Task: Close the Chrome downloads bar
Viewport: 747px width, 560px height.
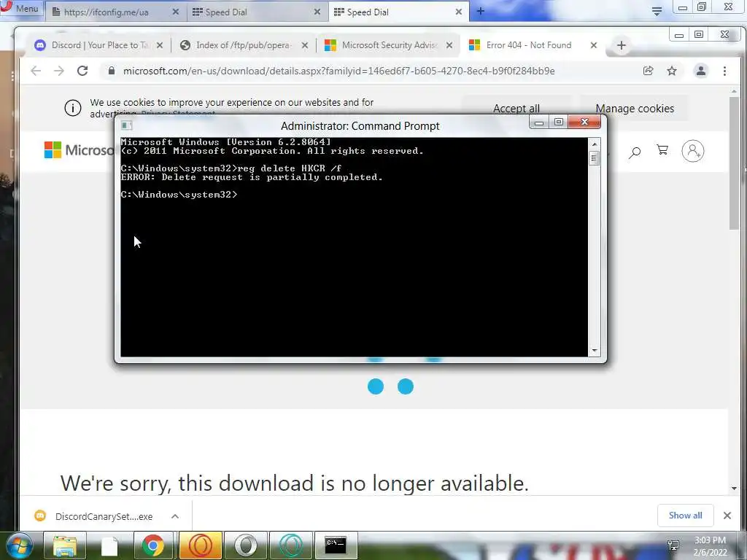Action: point(727,516)
